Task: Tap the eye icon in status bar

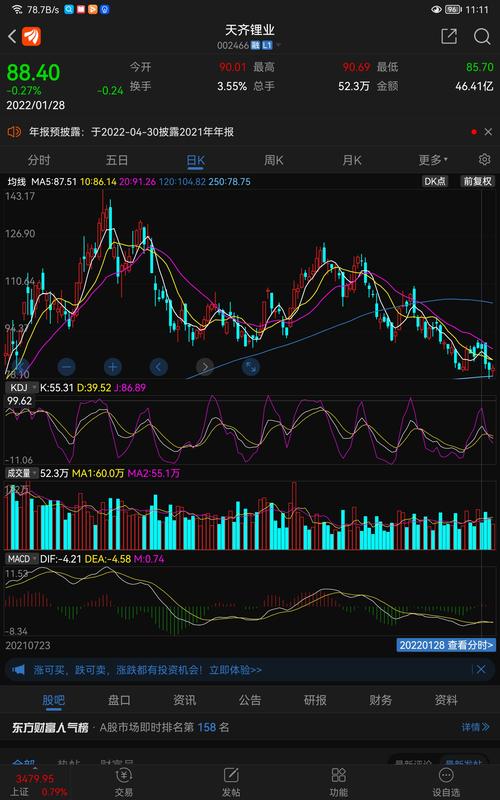Action: (436, 9)
